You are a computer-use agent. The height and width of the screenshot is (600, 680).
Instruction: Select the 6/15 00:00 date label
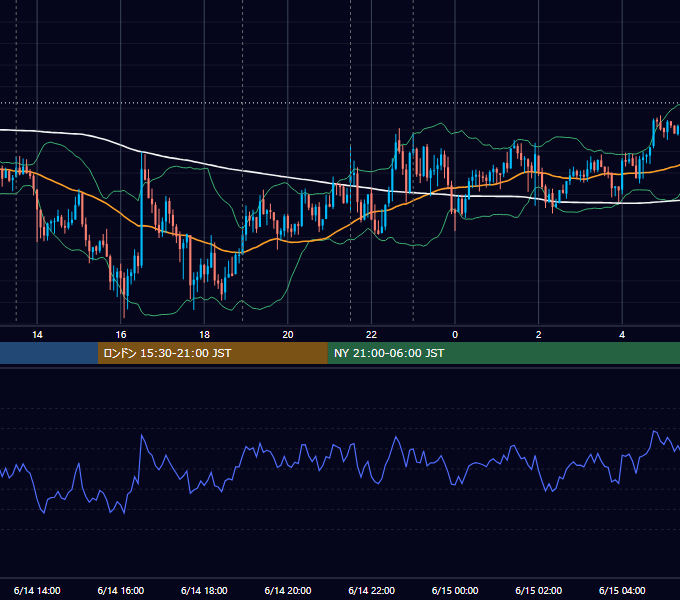coord(455,590)
